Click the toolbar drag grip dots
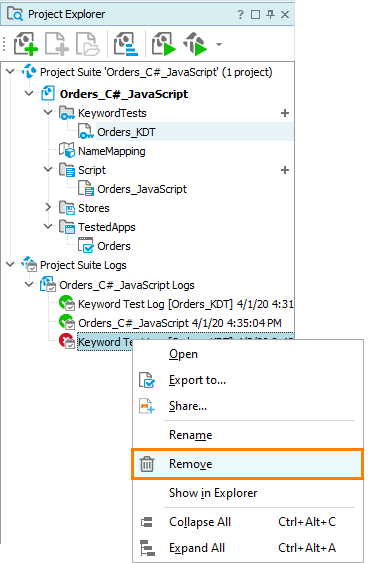 click(4, 44)
